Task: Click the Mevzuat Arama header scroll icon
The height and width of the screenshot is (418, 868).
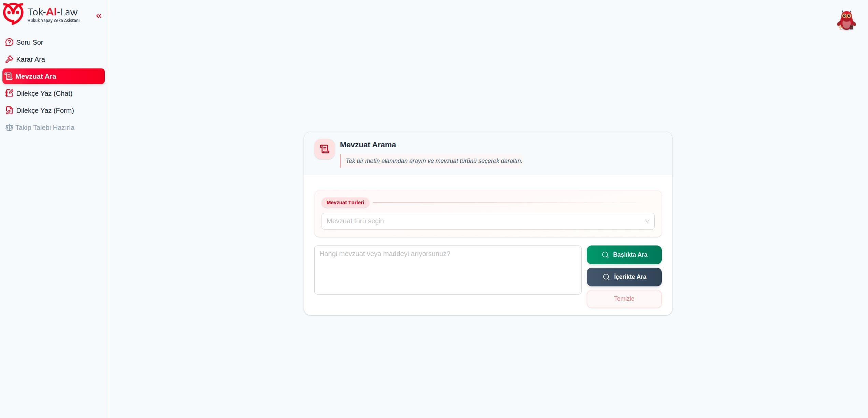Action: coord(324,149)
